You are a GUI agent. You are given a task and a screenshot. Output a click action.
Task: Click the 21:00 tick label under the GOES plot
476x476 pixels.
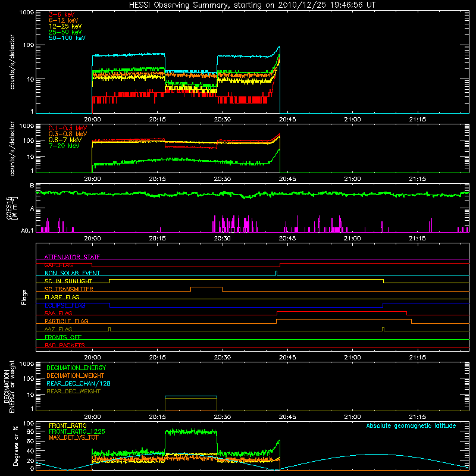(x=352, y=239)
